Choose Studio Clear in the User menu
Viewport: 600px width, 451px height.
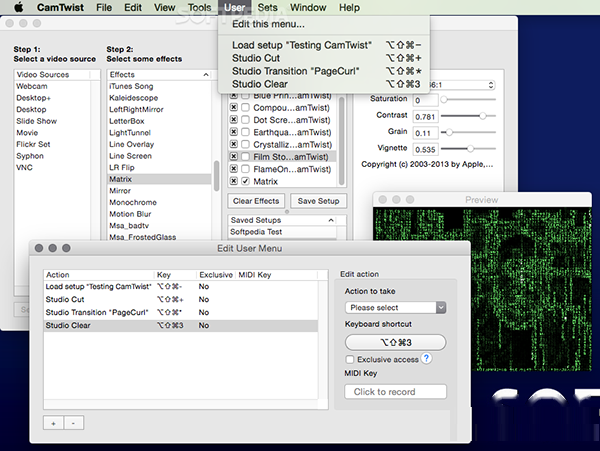pos(324,84)
